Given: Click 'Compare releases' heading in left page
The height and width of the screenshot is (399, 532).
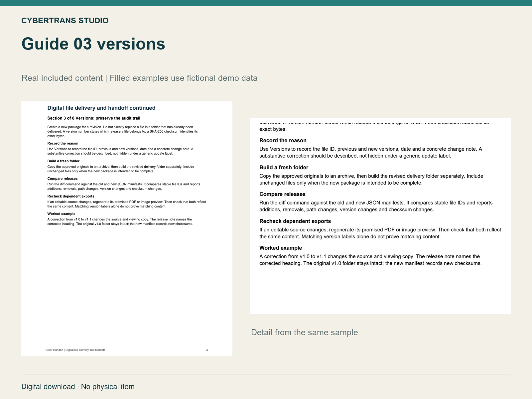Looking at the screenshot, I should (x=63, y=179).
